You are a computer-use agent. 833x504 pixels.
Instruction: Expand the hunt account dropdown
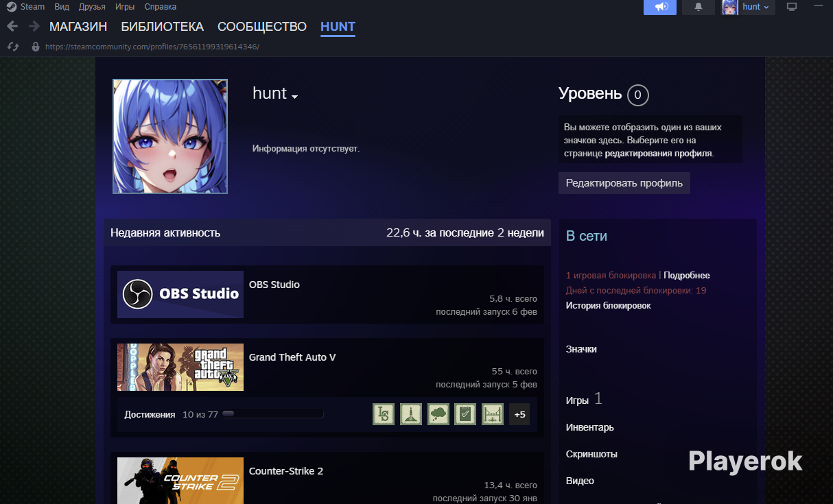coord(755,7)
